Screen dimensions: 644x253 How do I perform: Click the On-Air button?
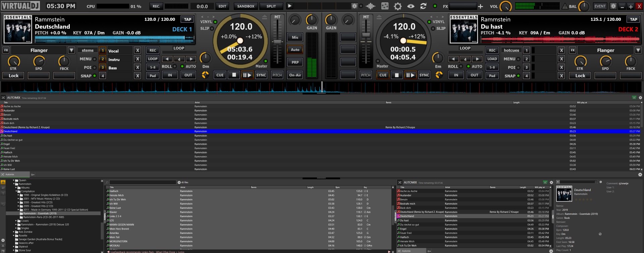click(x=295, y=75)
